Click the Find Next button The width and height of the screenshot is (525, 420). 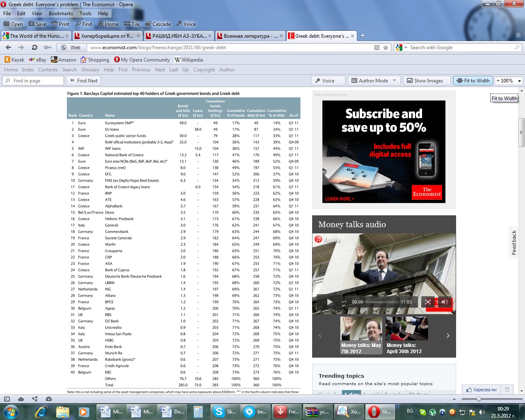coord(84,81)
